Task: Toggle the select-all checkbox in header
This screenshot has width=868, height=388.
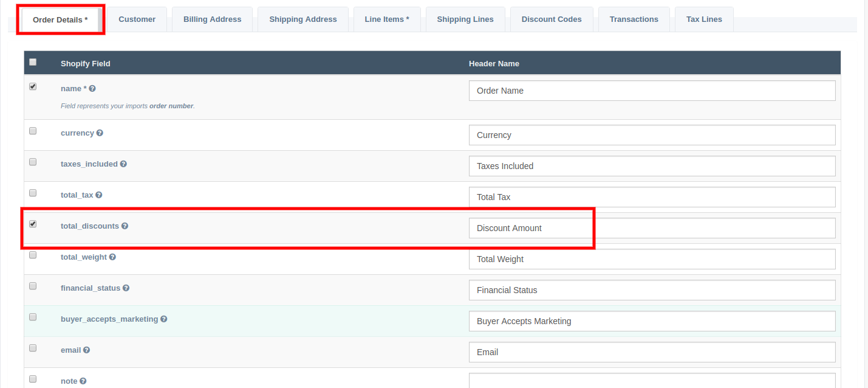Action: click(x=33, y=62)
